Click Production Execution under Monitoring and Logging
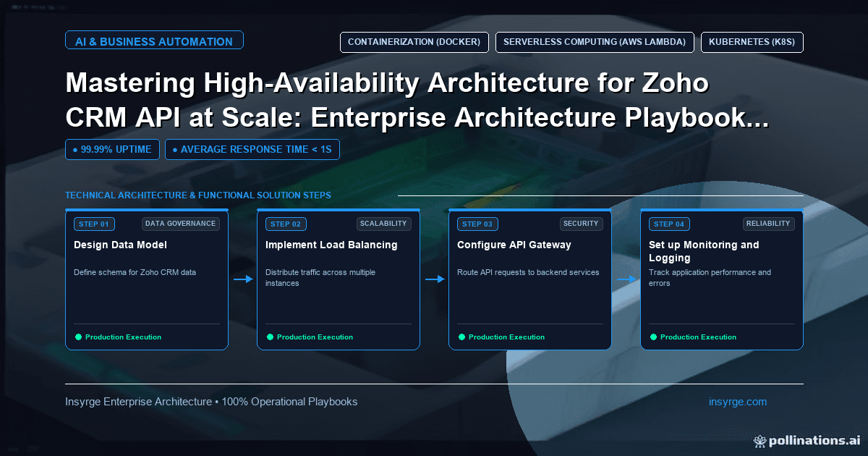Viewport: 868px width, 456px height. [698, 337]
